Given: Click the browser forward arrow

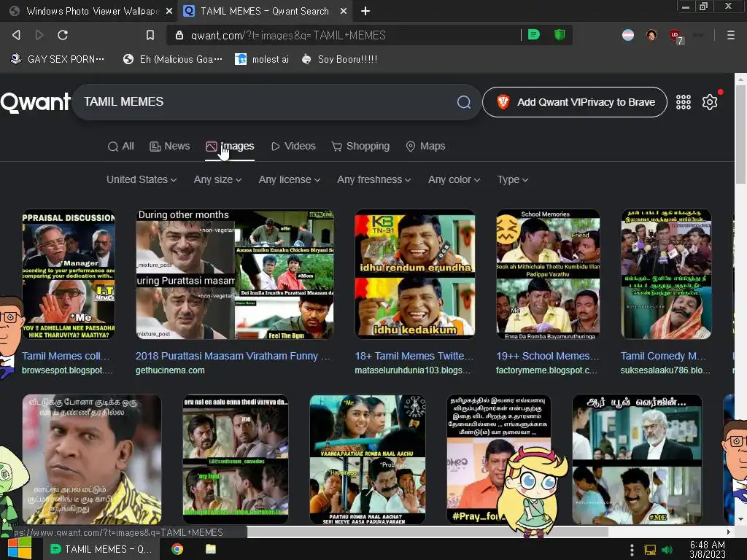Looking at the screenshot, I should coord(39,35).
